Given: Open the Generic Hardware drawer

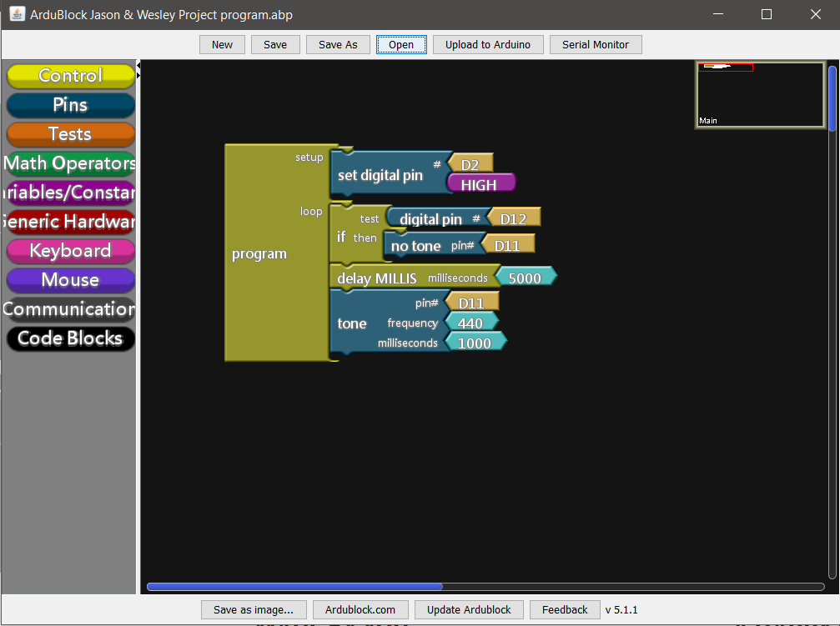Looking at the screenshot, I should pyautogui.click(x=69, y=221).
